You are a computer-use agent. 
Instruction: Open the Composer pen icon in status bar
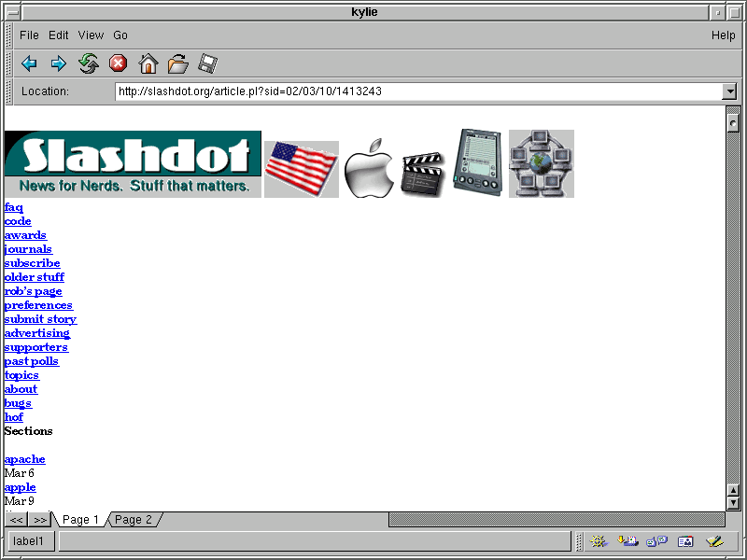tap(714, 541)
